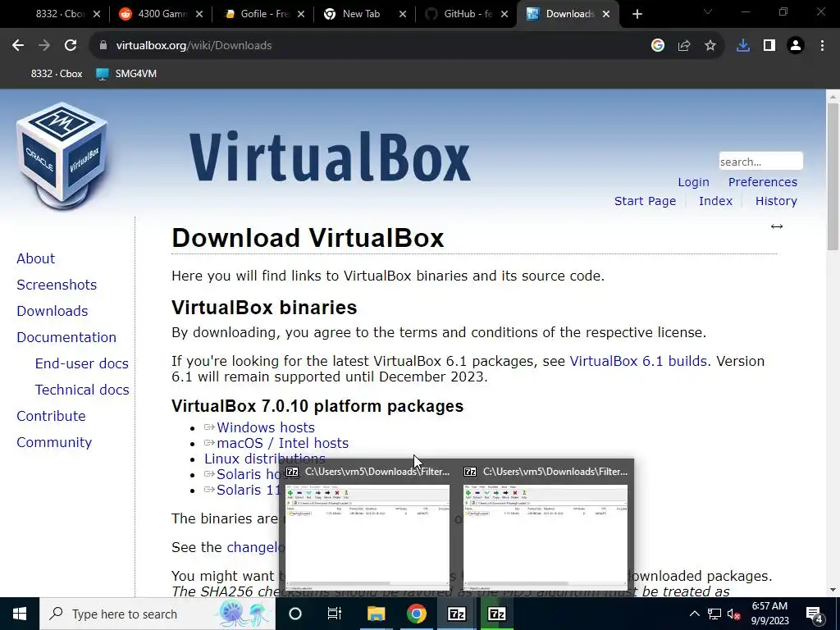
Task: Open the Index link
Action: 715,201
